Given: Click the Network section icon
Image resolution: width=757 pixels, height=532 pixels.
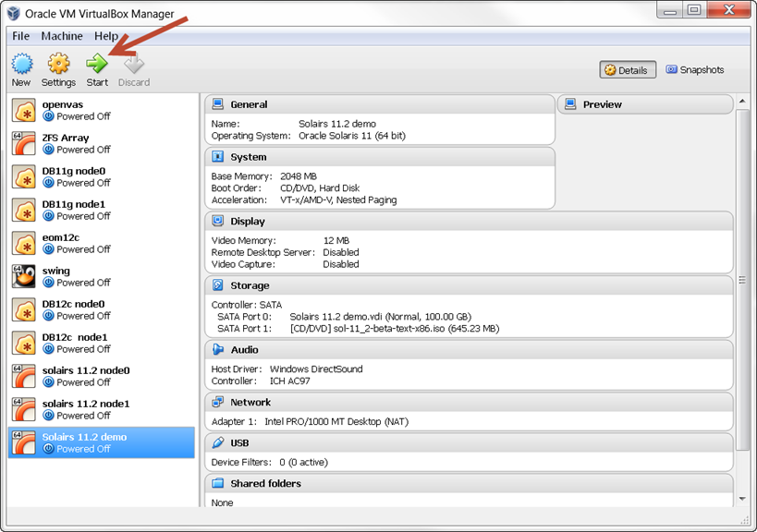Looking at the screenshot, I should (218, 402).
